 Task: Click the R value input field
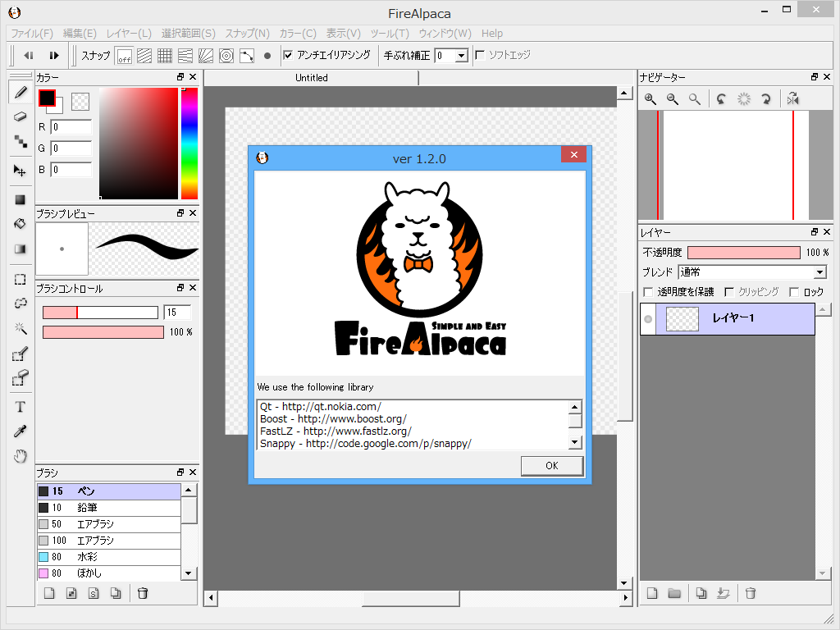click(71, 127)
